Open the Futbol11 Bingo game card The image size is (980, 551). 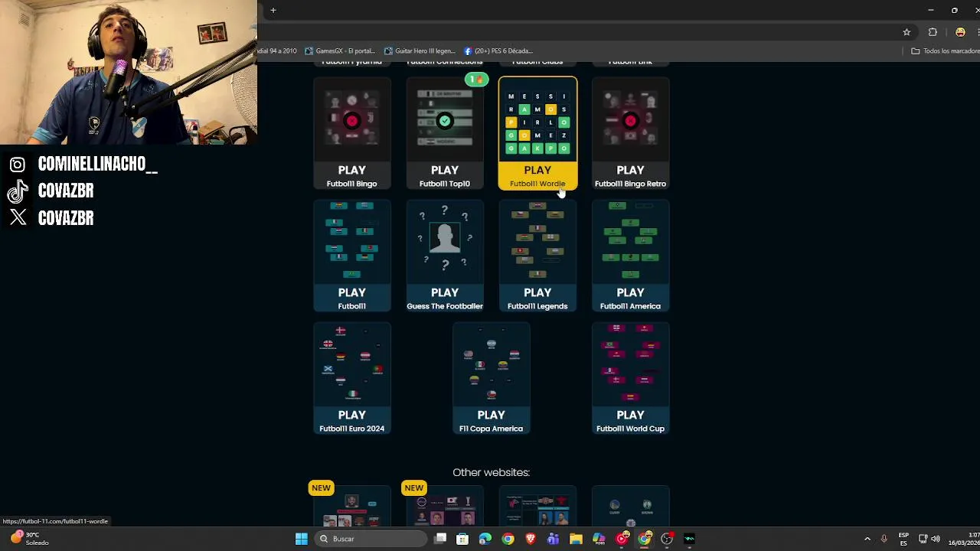351,133
